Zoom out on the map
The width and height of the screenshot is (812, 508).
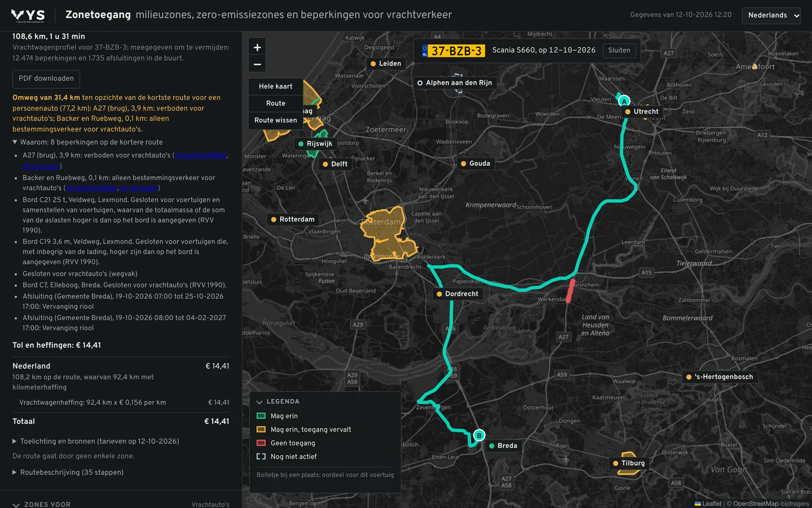click(257, 65)
